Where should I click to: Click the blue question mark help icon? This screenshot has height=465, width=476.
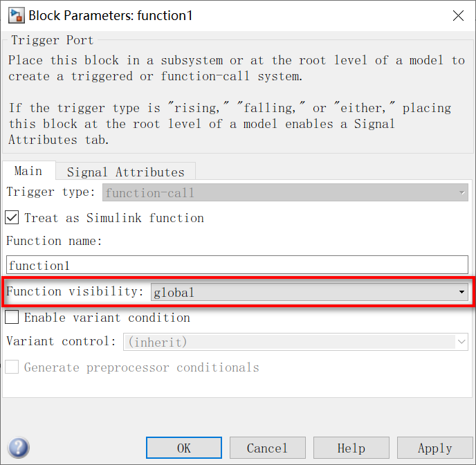(18, 448)
